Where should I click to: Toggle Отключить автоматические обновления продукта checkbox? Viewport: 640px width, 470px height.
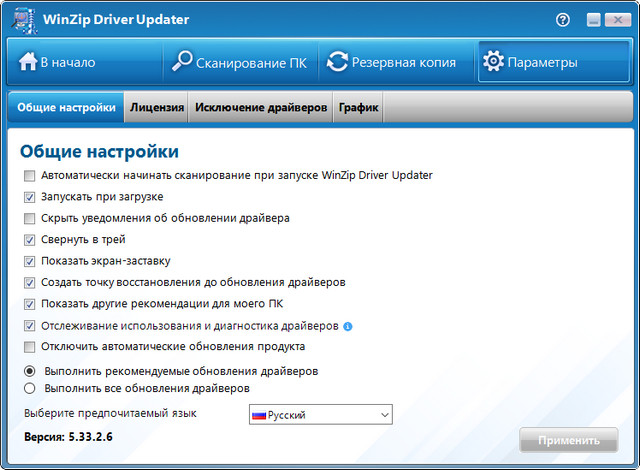click(30, 347)
